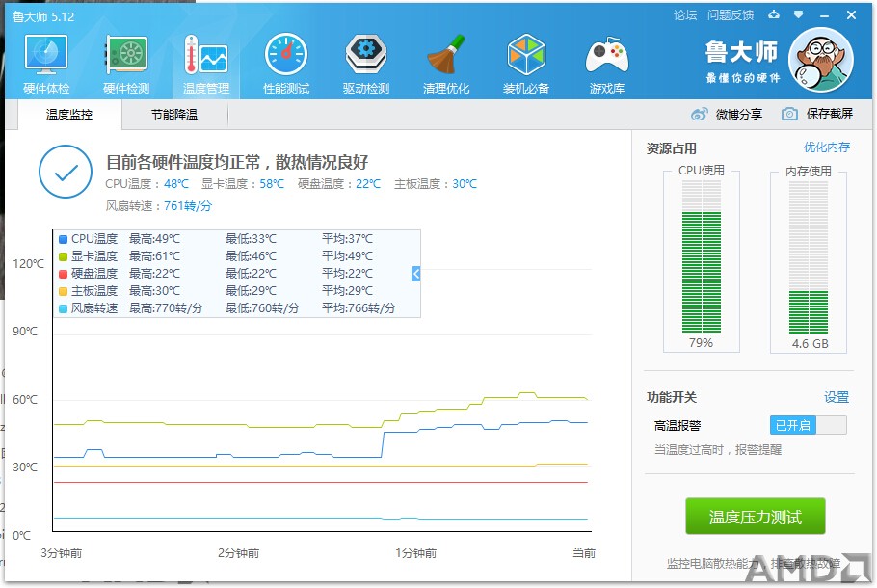Click the checkmark status circle icon
Image resolution: width=877 pixels, height=588 pixels.
pyautogui.click(x=66, y=172)
